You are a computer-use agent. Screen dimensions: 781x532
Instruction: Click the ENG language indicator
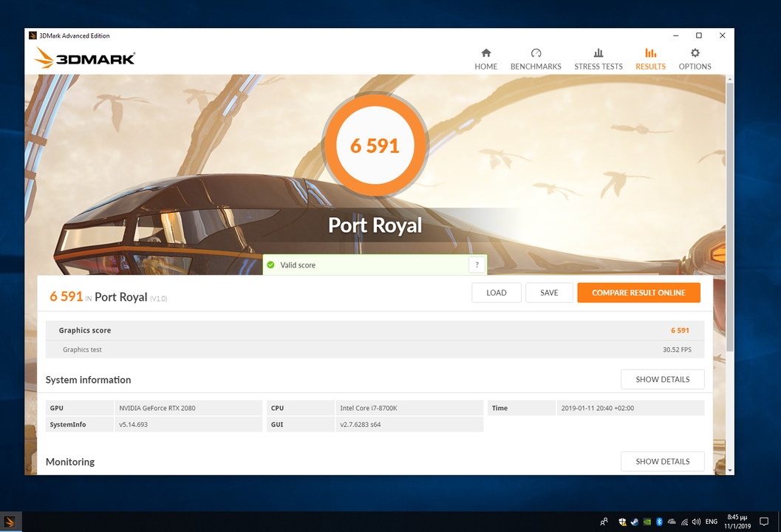(x=712, y=522)
